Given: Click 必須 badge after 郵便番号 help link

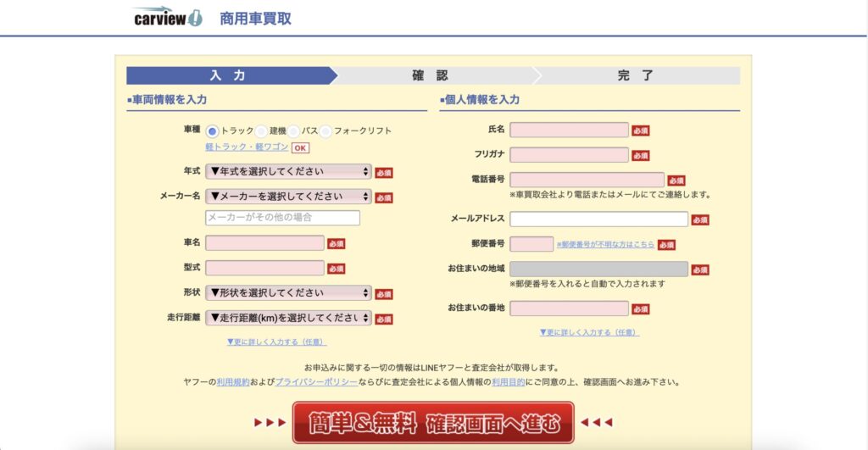Looking at the screenshot, I should coord(666,245).
